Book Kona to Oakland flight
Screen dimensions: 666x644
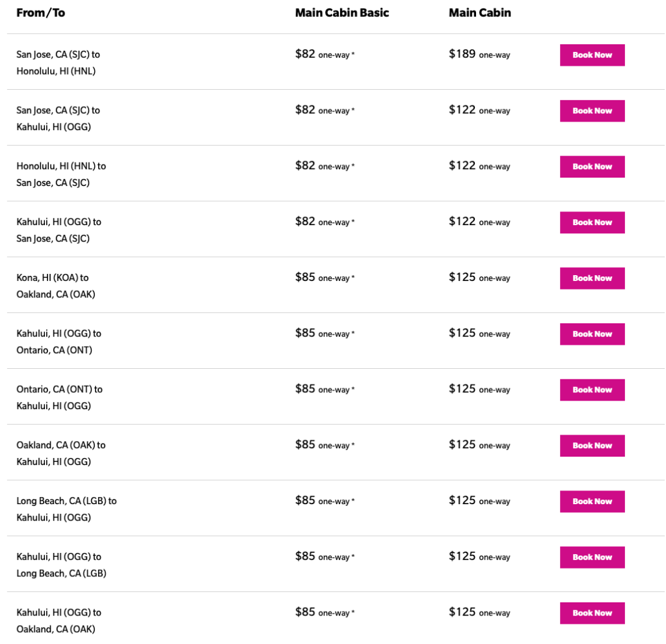[592, 278]
